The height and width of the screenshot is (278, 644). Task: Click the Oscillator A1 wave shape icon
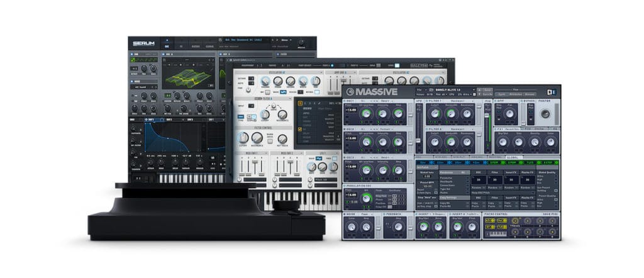point(284,92)
